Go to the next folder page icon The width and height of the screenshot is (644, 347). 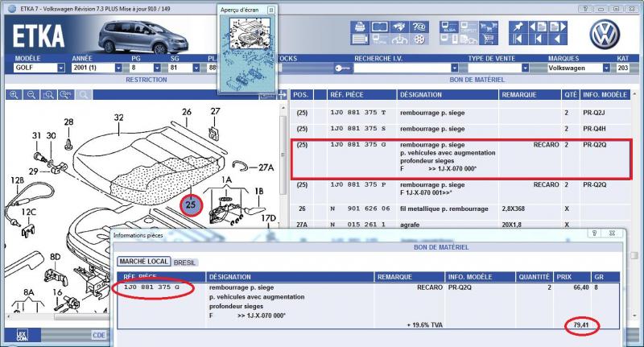[x=558, y=27]
